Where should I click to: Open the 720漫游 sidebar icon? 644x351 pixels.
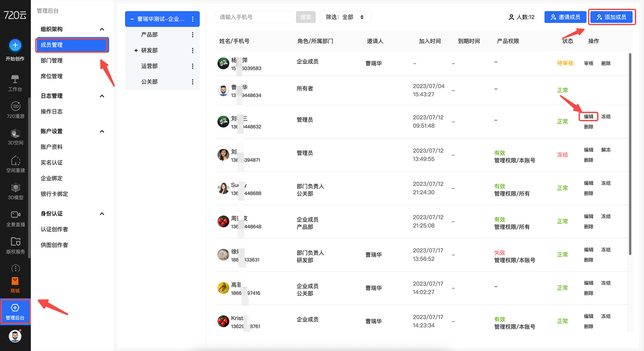tap(15, 106)
